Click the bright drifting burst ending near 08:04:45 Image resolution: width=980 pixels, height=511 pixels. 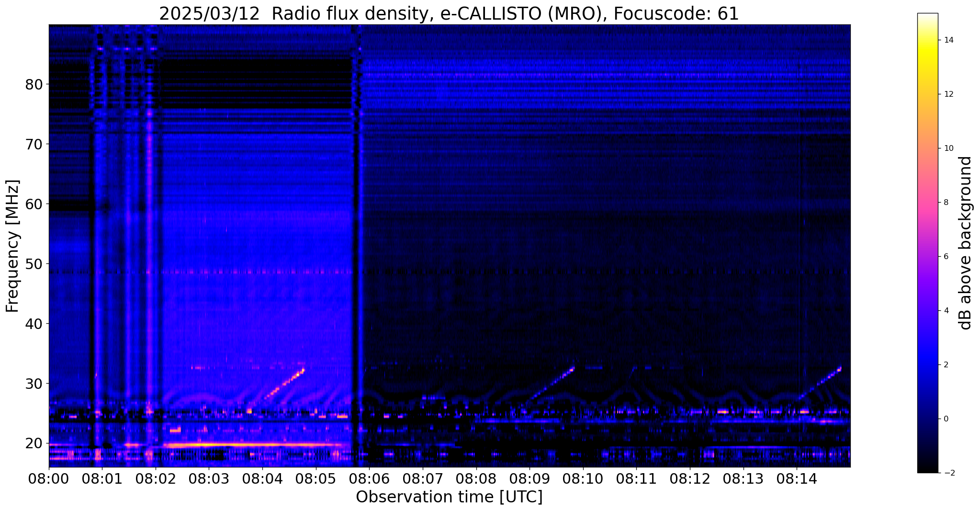click(x=284, y=384)
